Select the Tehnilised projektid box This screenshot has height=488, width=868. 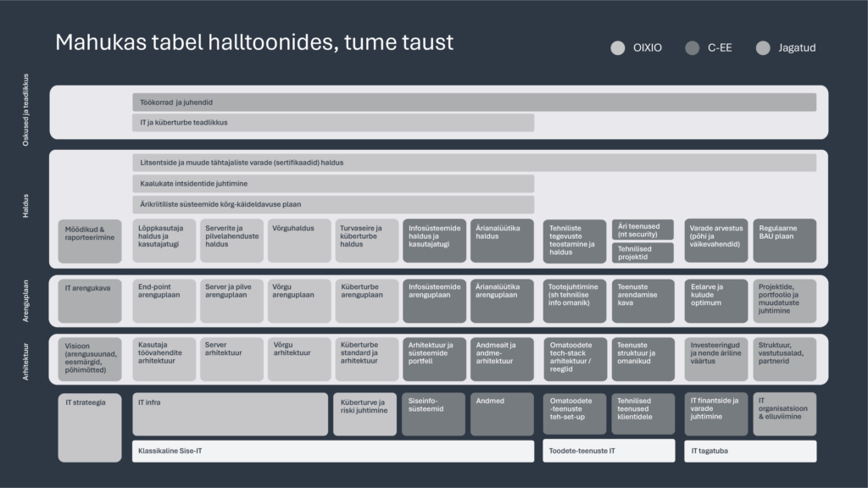coord(643,252)
